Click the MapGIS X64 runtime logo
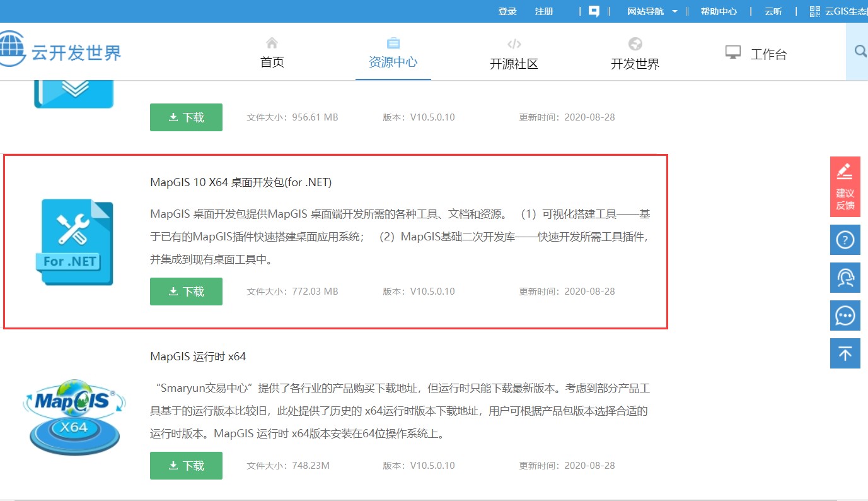 (74, 416)
